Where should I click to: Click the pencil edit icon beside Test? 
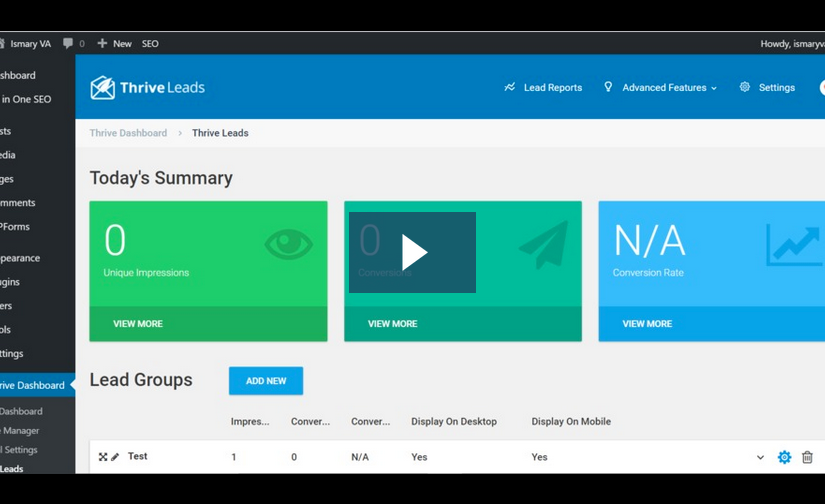[x=115, y=457]
